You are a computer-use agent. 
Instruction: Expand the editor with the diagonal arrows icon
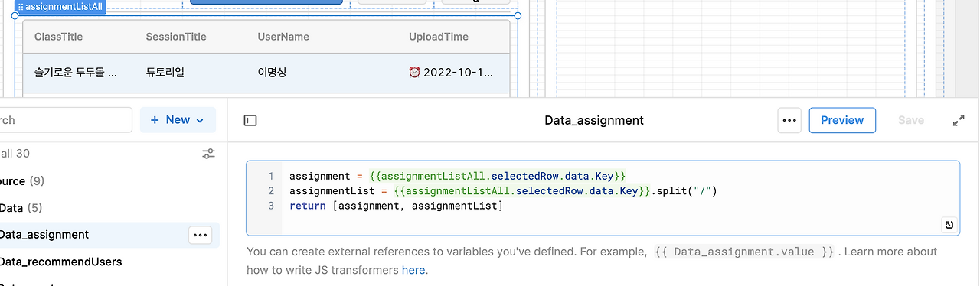tap(959, 120)
